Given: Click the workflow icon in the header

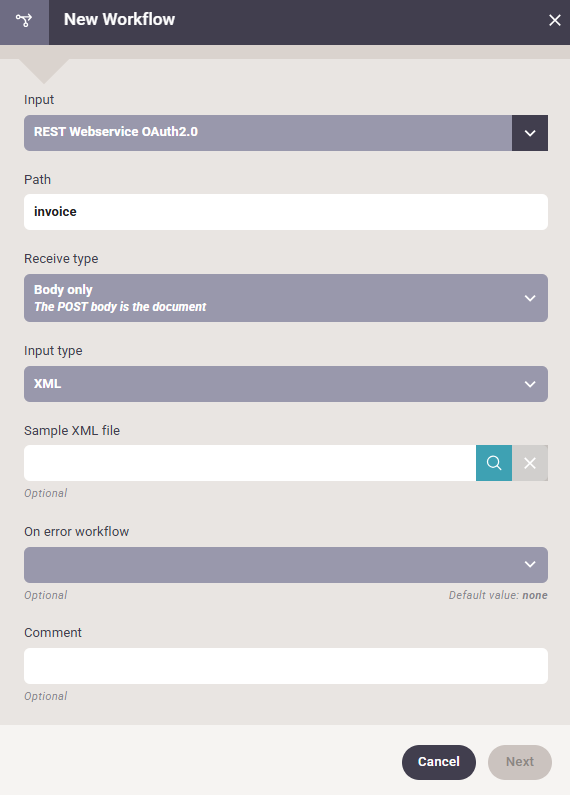Looking at the screenshot, I should click(x=24, y=20).
